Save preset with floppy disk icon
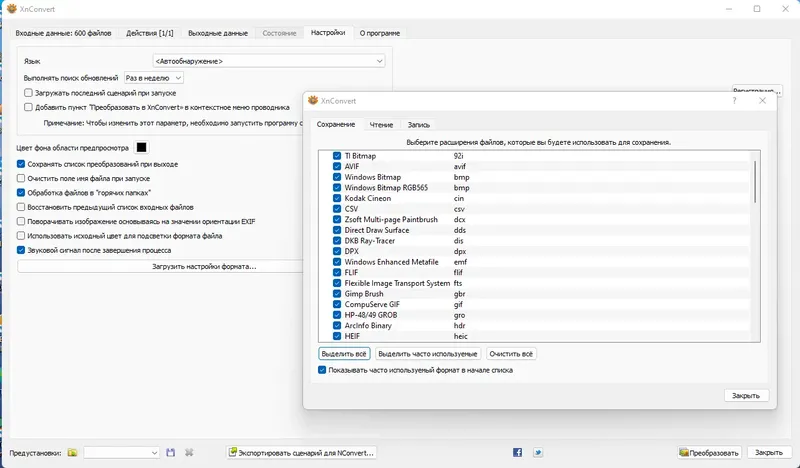The image size is (800, 468). pyautogui.click(x=170, y=453)
